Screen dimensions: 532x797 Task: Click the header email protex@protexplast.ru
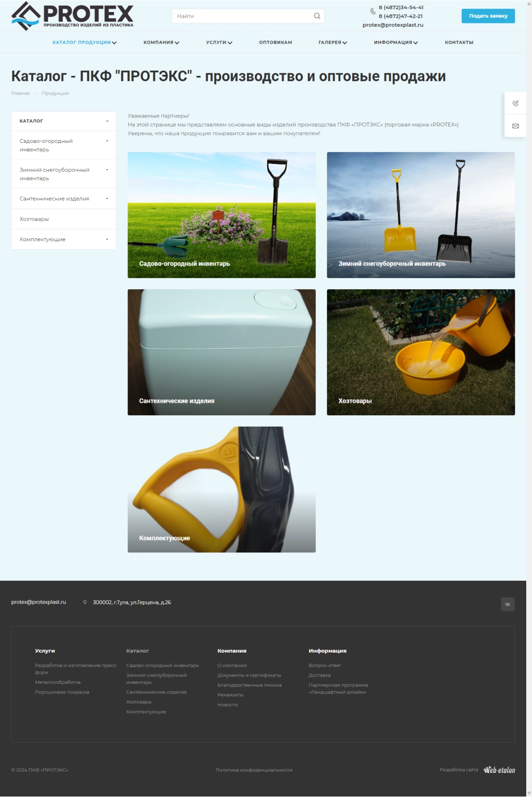coord(393,25)
